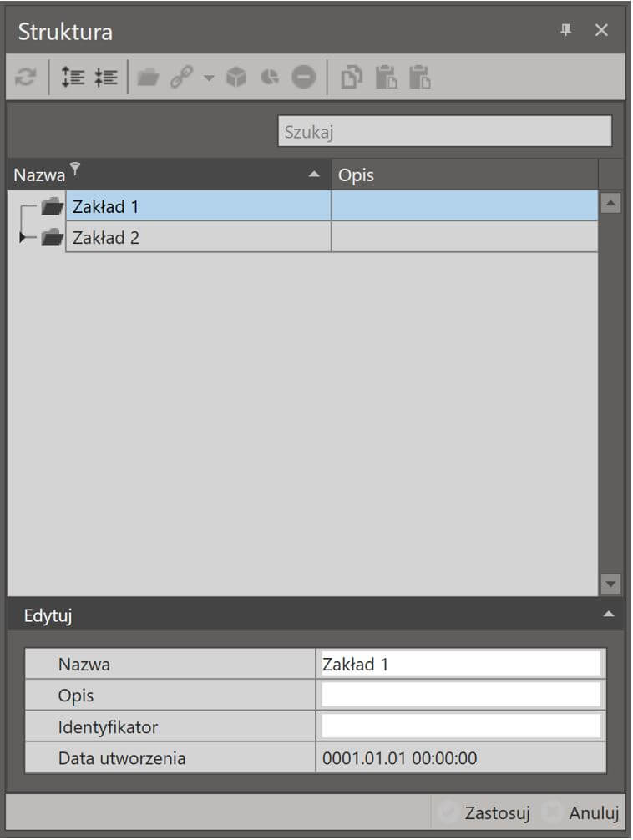Viewport: 633px width, 840px height.
Task: Click the remove minus-circle toolbar icon
Action: click(303, 78)
